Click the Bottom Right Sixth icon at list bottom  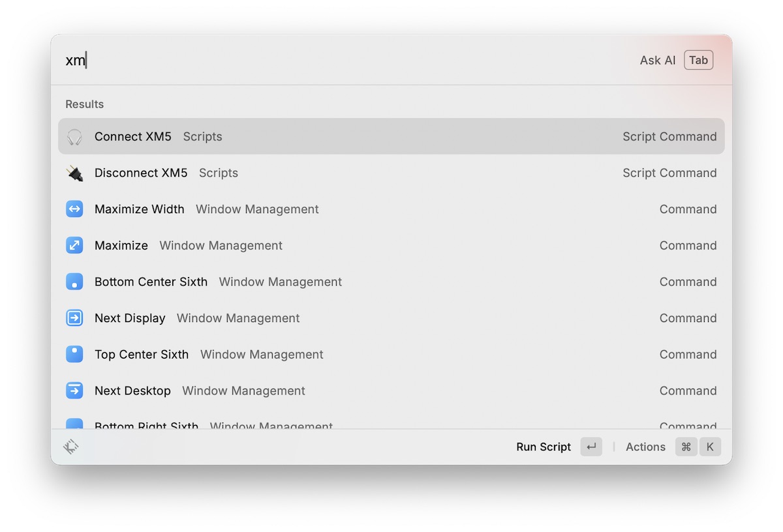tap(74, 424)
